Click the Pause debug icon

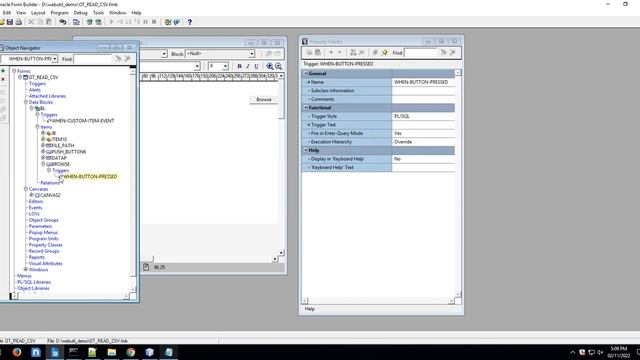point(145,22)
